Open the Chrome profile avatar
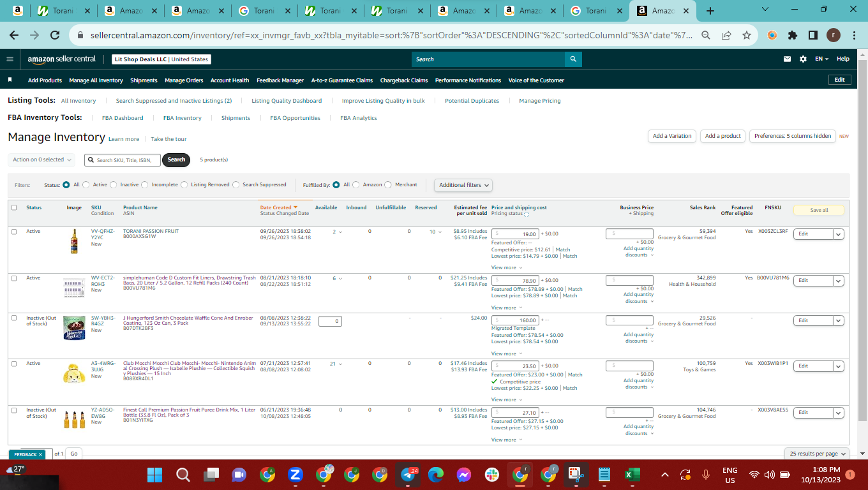 (x=834, y=36)
